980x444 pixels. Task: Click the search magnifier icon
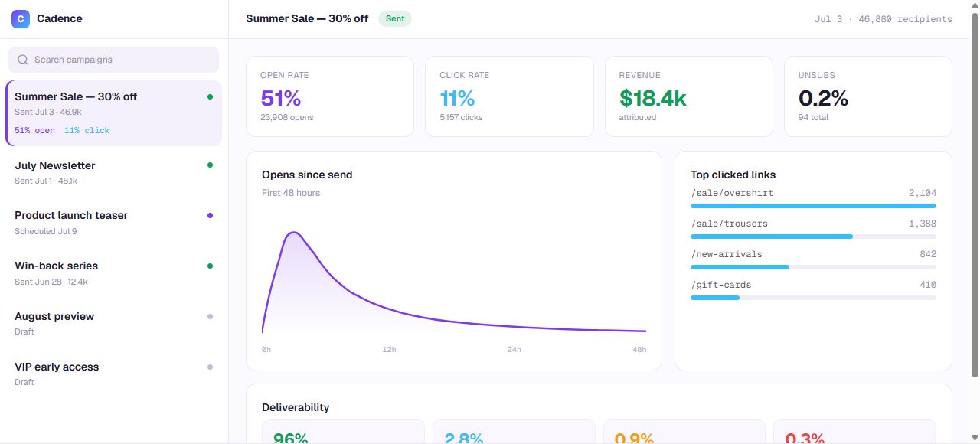coord(22,60)
